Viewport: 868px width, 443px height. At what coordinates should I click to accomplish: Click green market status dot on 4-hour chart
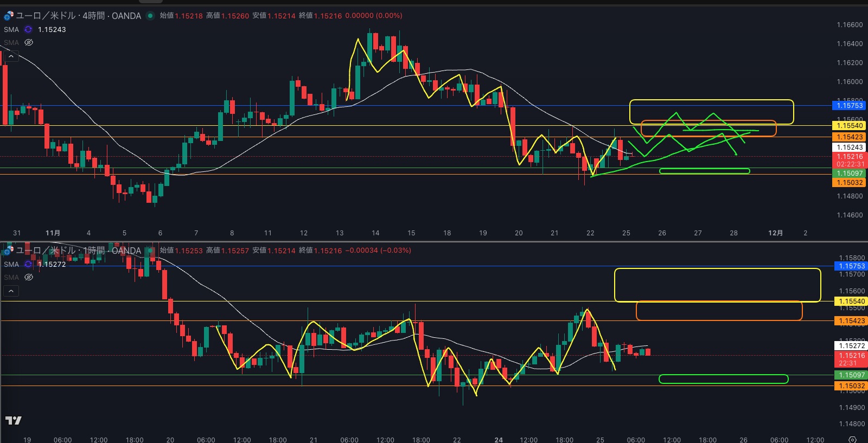tap(150, 16)
